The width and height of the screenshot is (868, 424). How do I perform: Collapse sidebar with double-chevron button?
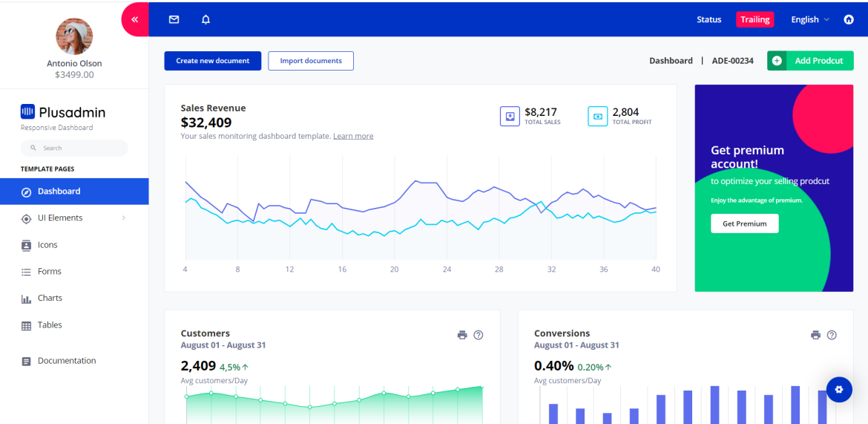click(x=134, y=19)
